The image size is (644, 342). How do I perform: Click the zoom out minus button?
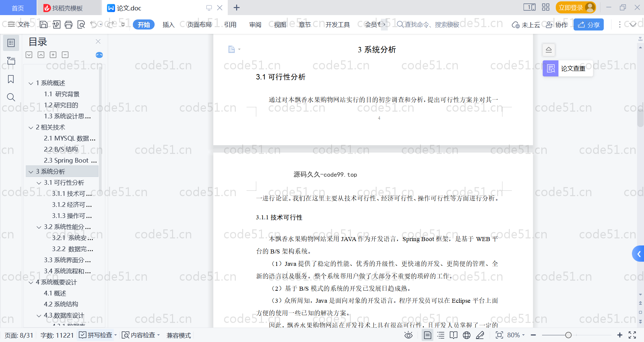(x=533, y=335)
